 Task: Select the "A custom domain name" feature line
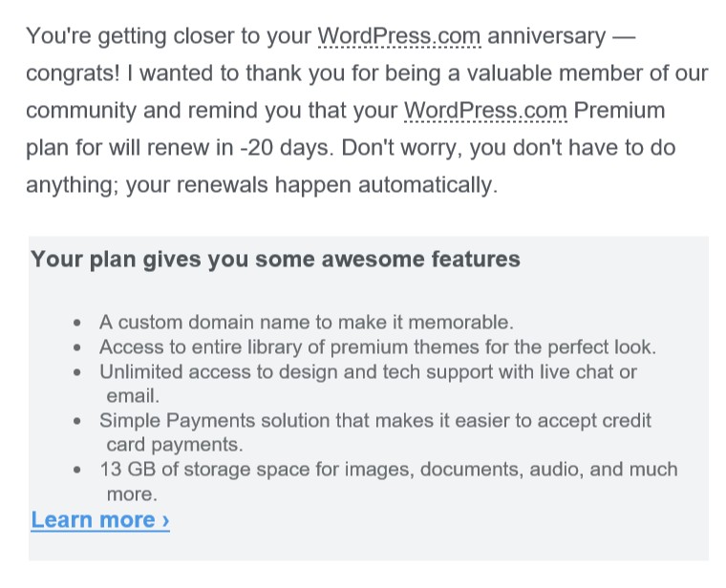[307, 322]
